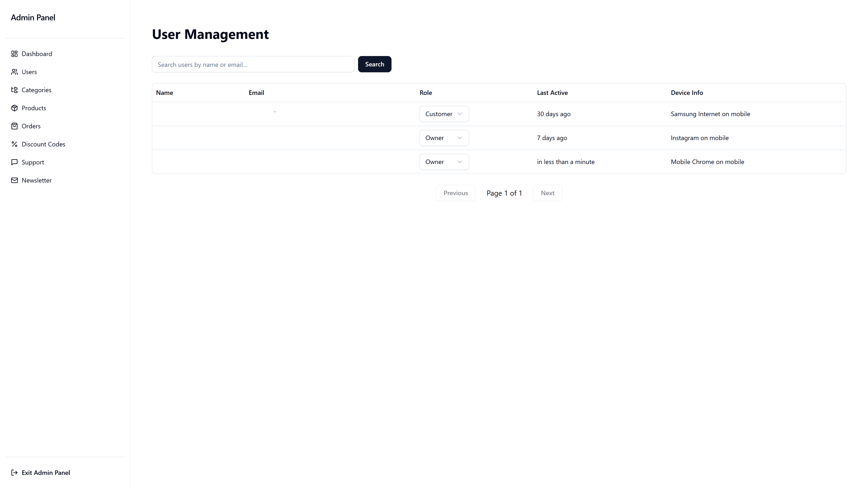The height and width of the screenshot is (488, 868).
Task: Click the Newsletter envelope icon
Action: (x=14, y=181)
